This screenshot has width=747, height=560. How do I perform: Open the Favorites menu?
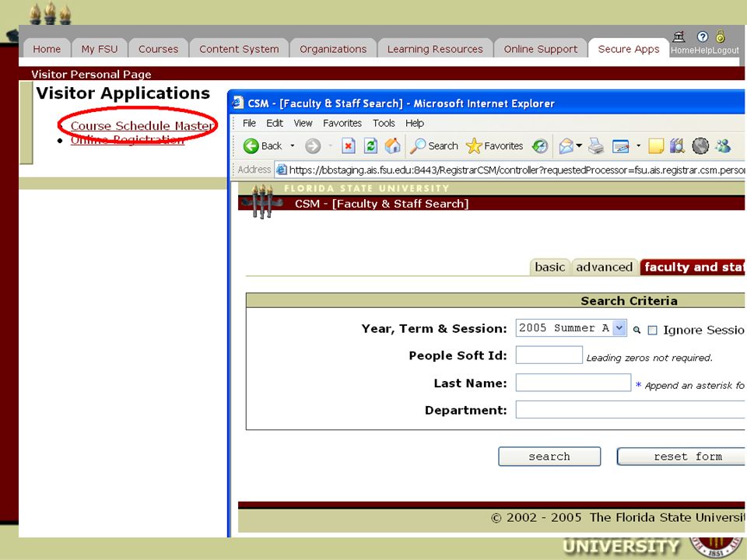point(342,124)
